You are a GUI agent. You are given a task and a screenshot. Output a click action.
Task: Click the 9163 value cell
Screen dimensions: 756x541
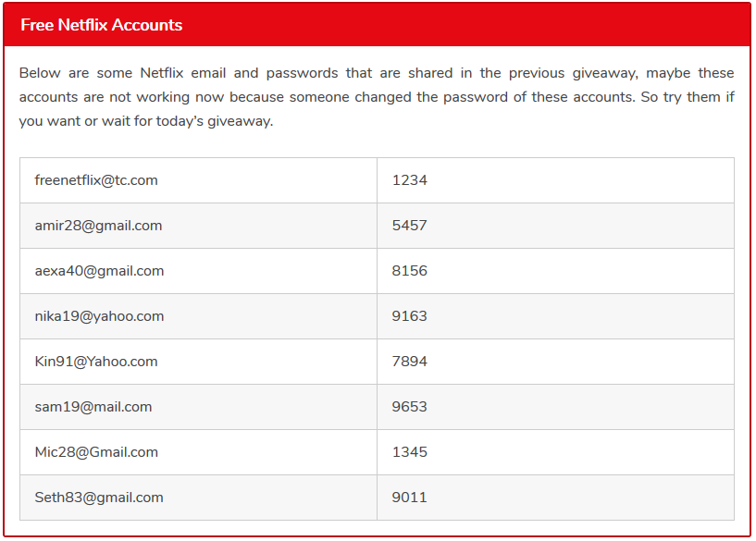coord(555,316)
